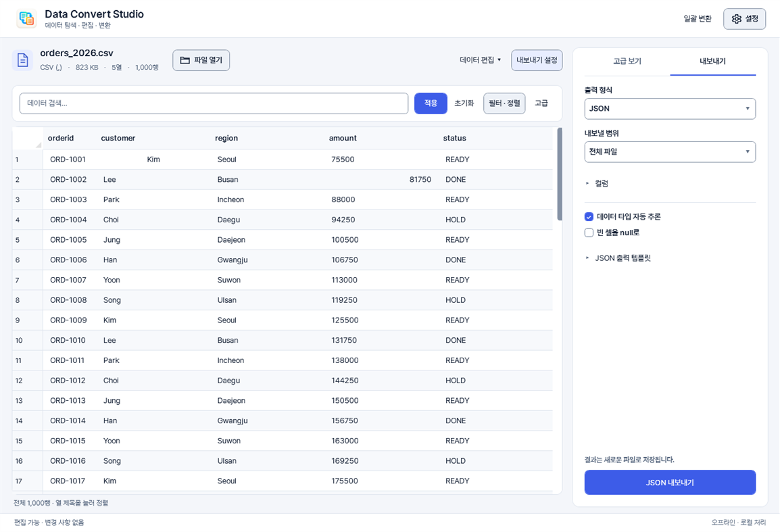This screenshot has height=532, width=780.
Task: Expand the 컬럼 section
Action: pyautogui.click(x=597, y=184)
